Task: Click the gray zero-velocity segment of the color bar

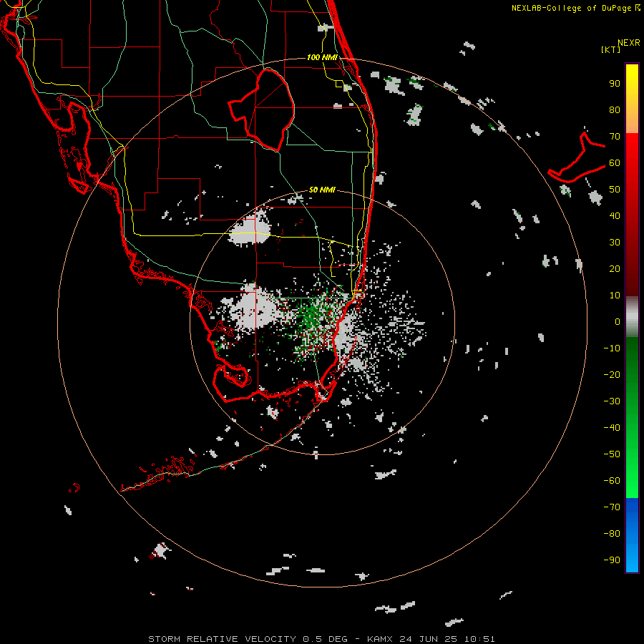Action: pos(632,317)
